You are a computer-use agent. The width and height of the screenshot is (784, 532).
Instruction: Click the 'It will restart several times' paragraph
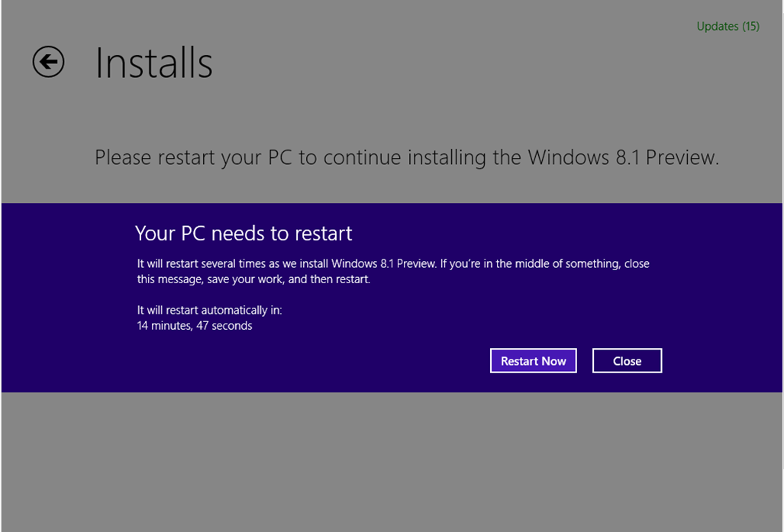393,271
